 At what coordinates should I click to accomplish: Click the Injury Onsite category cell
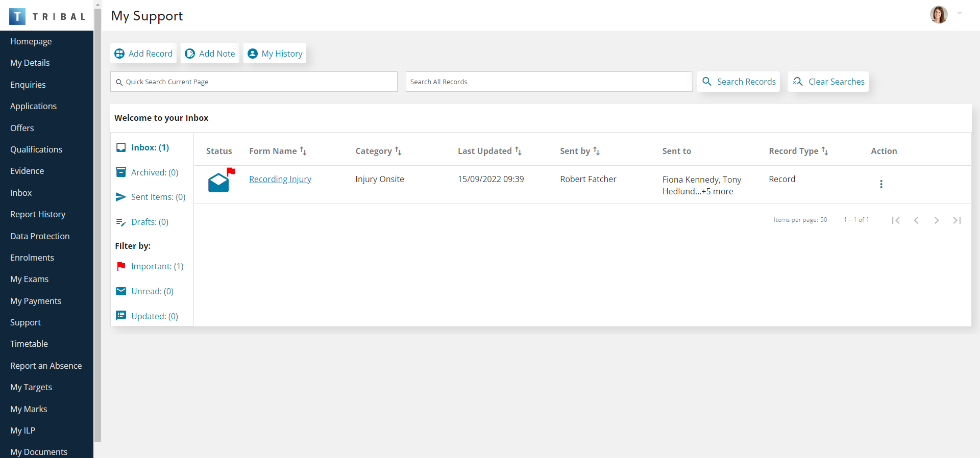[380, 179]
